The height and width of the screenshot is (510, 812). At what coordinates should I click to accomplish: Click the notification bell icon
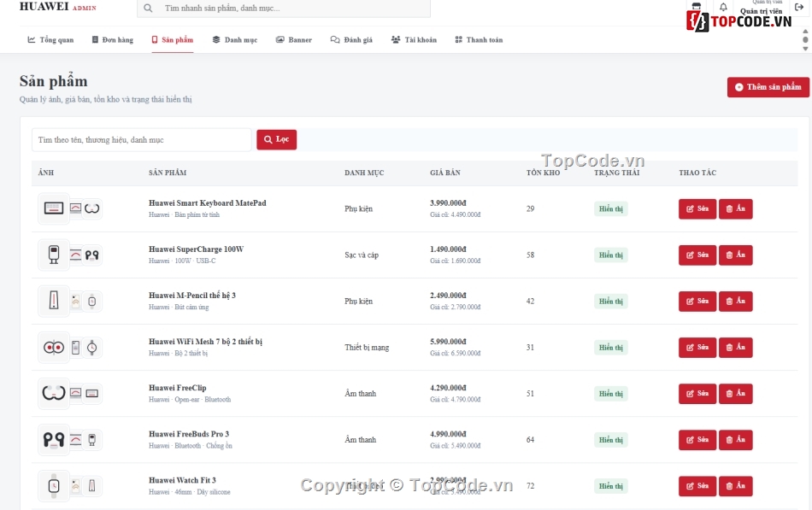[x=723, y=7]
